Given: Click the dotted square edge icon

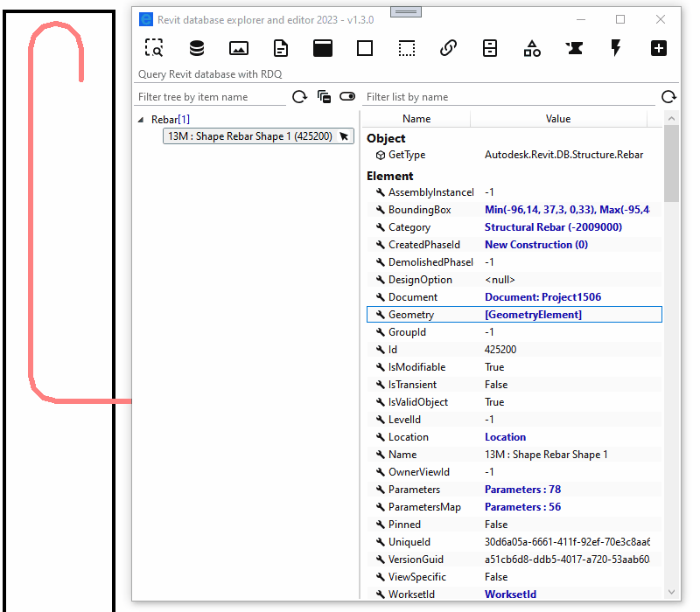Looking at the screenshot, I should pyautogui.click(x=407, y=48).
